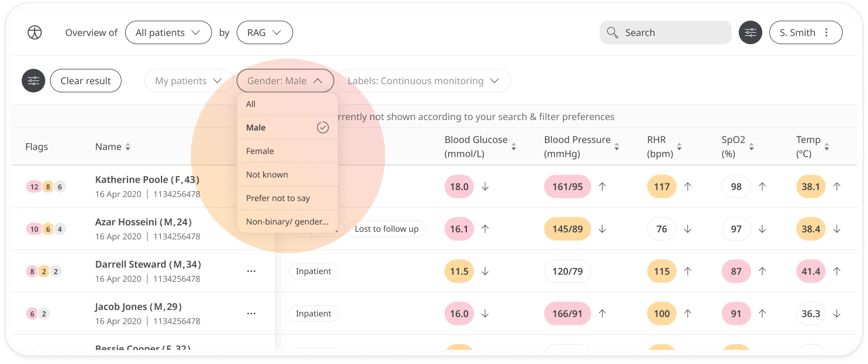Click the Lost to follow up label

tap(386, 229)
